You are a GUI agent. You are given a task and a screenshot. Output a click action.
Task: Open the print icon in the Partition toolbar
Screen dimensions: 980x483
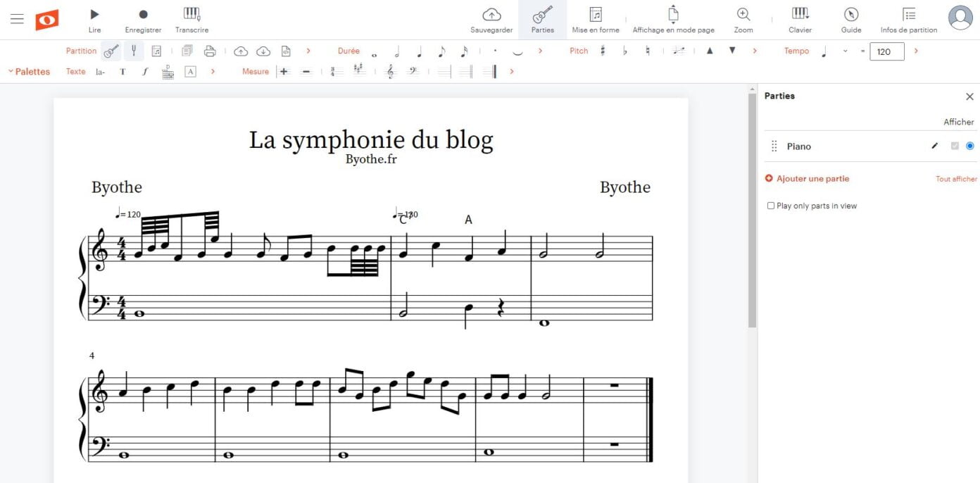click(209, 50)
